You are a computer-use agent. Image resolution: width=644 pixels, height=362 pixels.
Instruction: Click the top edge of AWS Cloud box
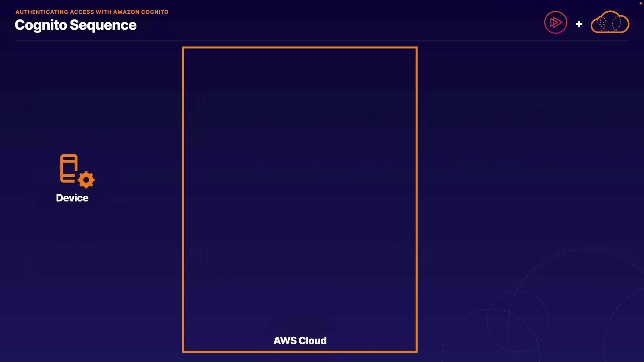[x=300, y=48]
